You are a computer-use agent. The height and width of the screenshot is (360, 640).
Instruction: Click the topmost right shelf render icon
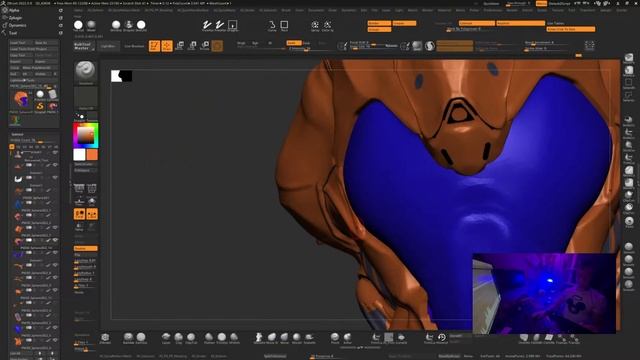[x=629, y=58]
